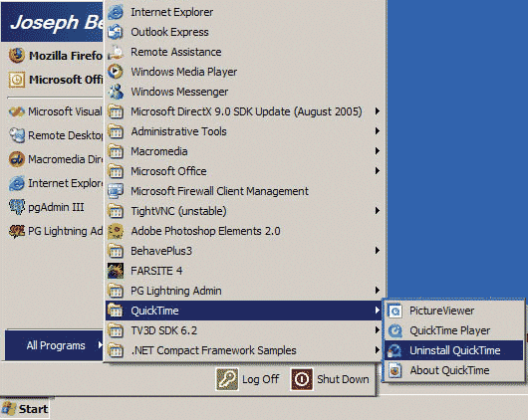Click the QuickTime Player icon

click(x=395, y=330)
